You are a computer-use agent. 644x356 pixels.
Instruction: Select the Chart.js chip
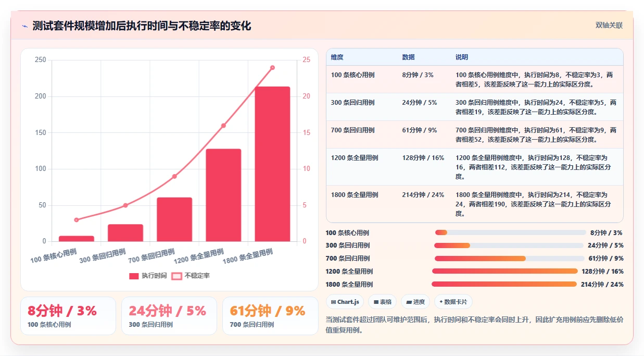click(345, 302)
